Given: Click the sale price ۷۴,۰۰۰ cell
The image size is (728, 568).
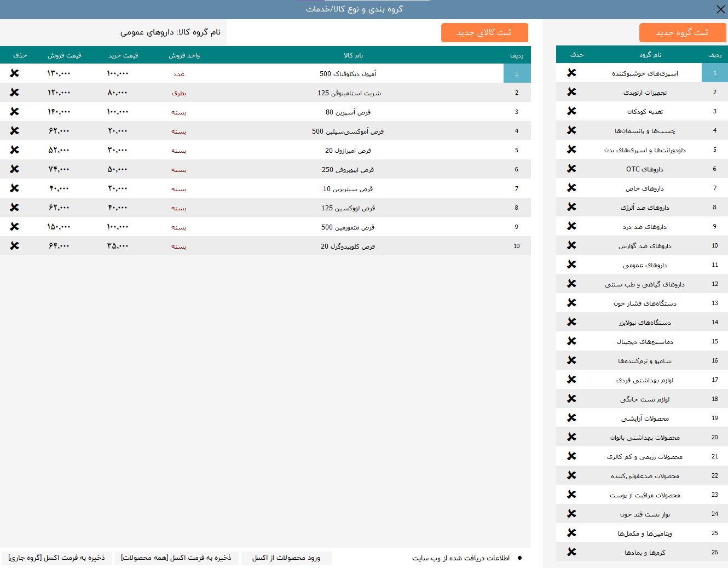Looking at the screenshot, I should [x=59, y=169].
